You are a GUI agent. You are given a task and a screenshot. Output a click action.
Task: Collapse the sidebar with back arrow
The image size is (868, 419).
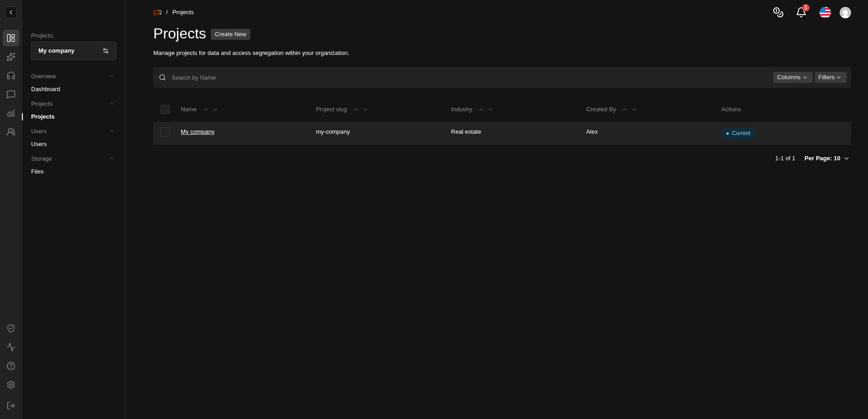coord(11,12)
